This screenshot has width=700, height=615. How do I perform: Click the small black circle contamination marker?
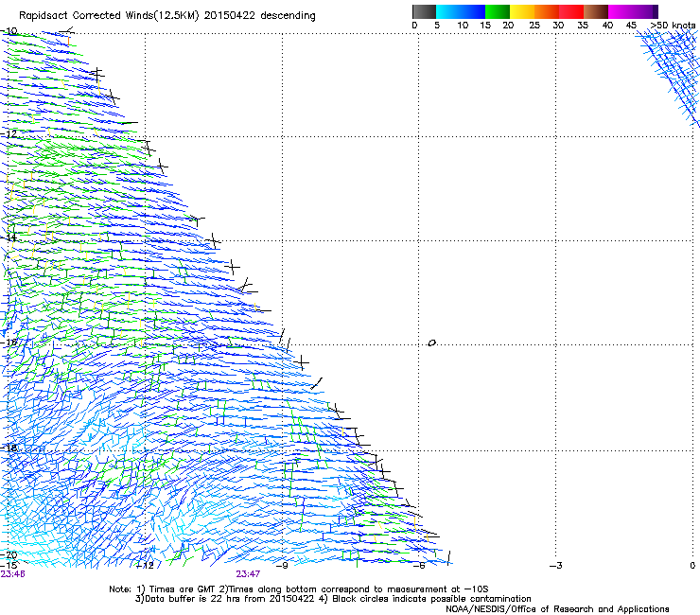(431, 343)
